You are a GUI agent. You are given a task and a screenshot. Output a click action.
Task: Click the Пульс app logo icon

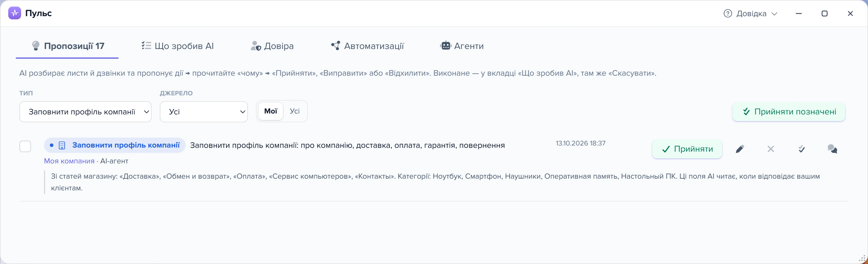click(x=14, y=13)
